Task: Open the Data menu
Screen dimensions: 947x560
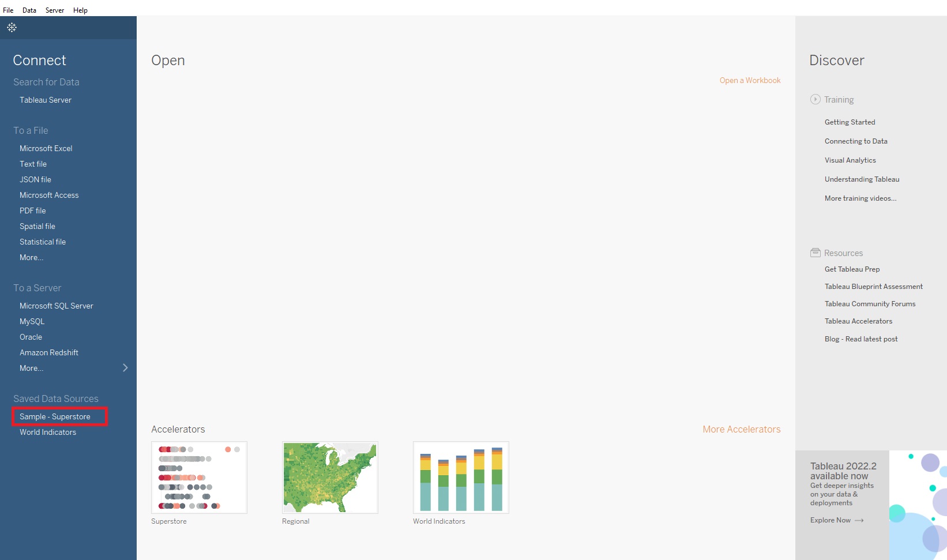Action: click(29, 10)
